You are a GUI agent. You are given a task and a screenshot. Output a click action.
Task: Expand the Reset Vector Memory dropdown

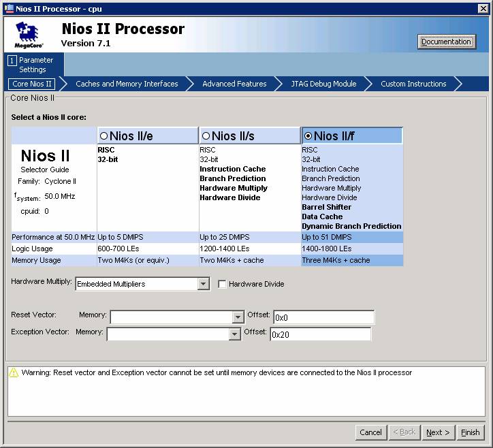click(237, 317)
